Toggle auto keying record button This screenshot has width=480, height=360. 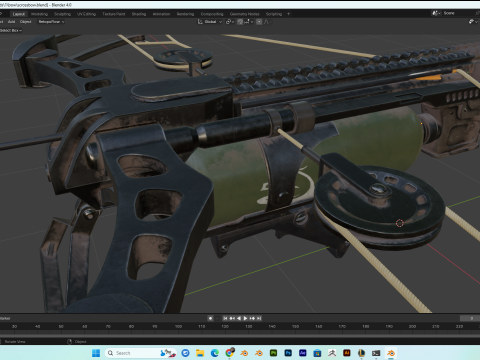point(210,318)
